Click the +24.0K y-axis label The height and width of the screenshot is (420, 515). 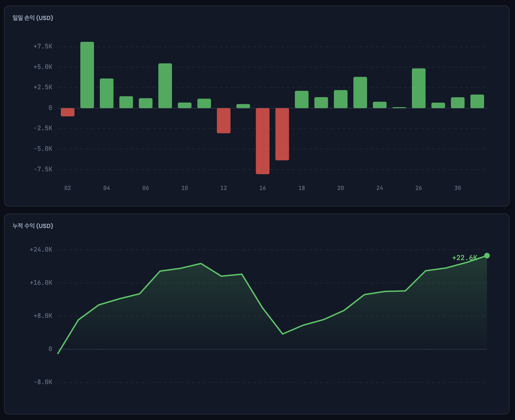[x=41, y=250]
